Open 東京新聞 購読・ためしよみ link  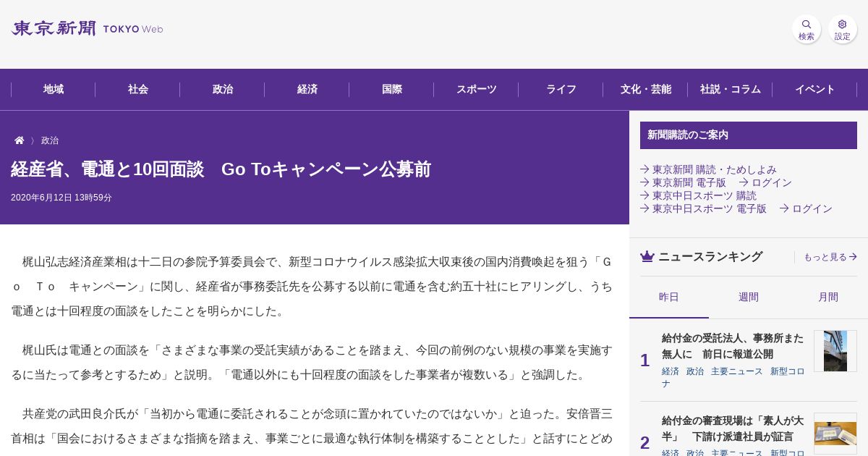point(708,169)
